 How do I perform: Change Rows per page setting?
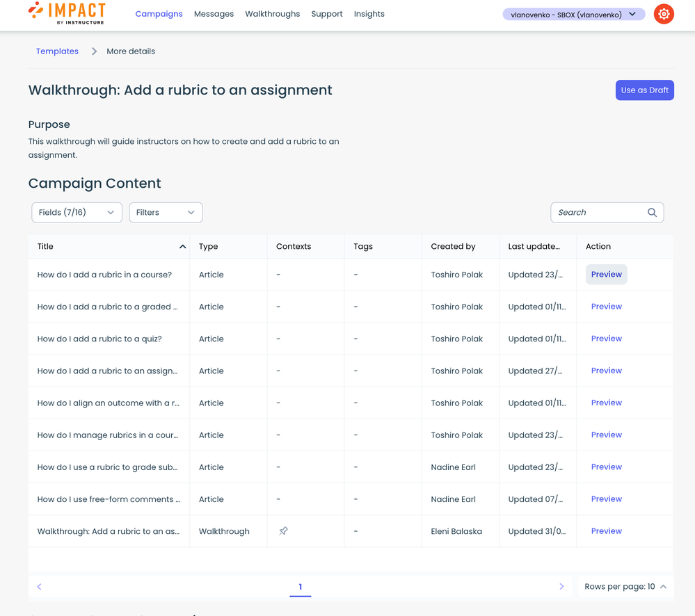(x=625, y=587)
